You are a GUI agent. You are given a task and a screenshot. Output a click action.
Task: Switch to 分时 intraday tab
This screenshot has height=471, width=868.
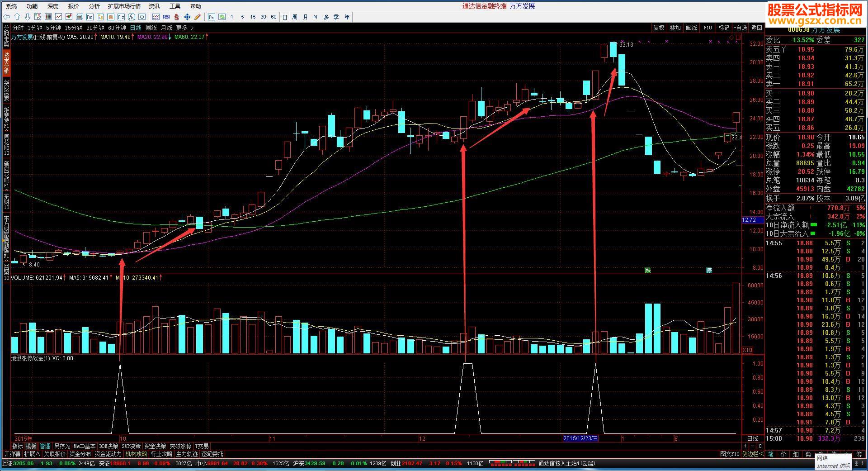click(x=18, y=28)
